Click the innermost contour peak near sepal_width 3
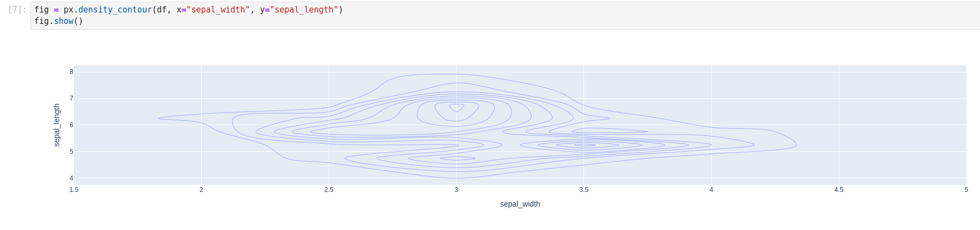 [x=456, y=108]
